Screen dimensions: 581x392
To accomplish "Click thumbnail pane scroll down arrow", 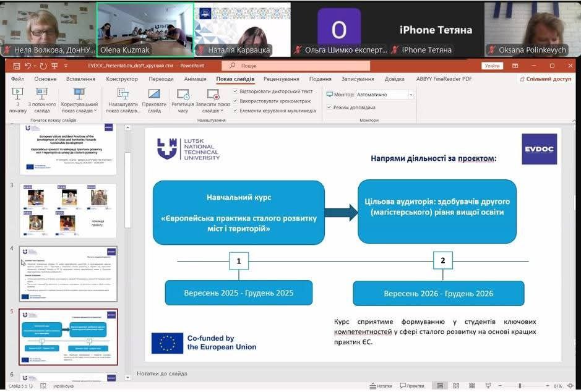I will click(x=127, y=378).
